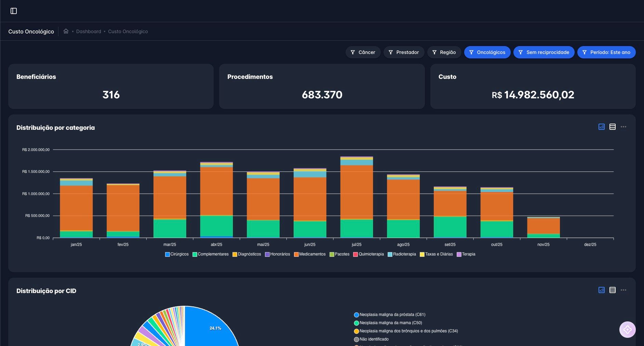Open the floating assistant button
This screenshot has width=644, height=346.
[x=627, y=330]
